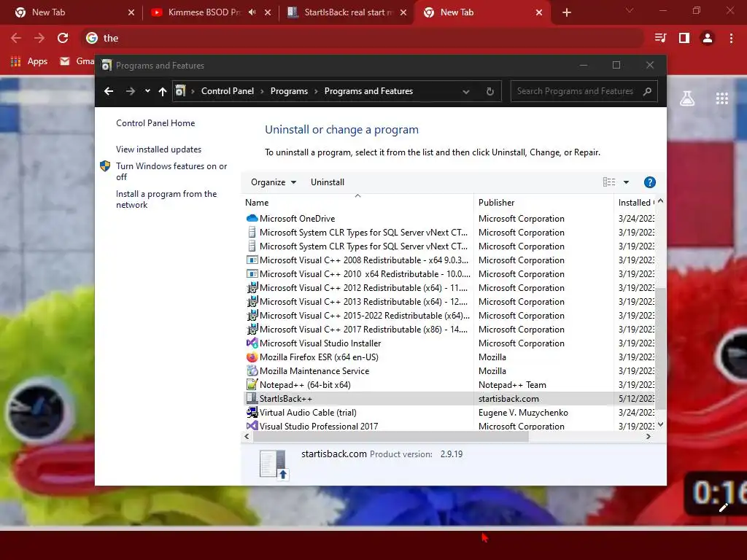Click startisback.com publisher cell
The height and width of the screenshot is (560, 747).
[508, 399]
